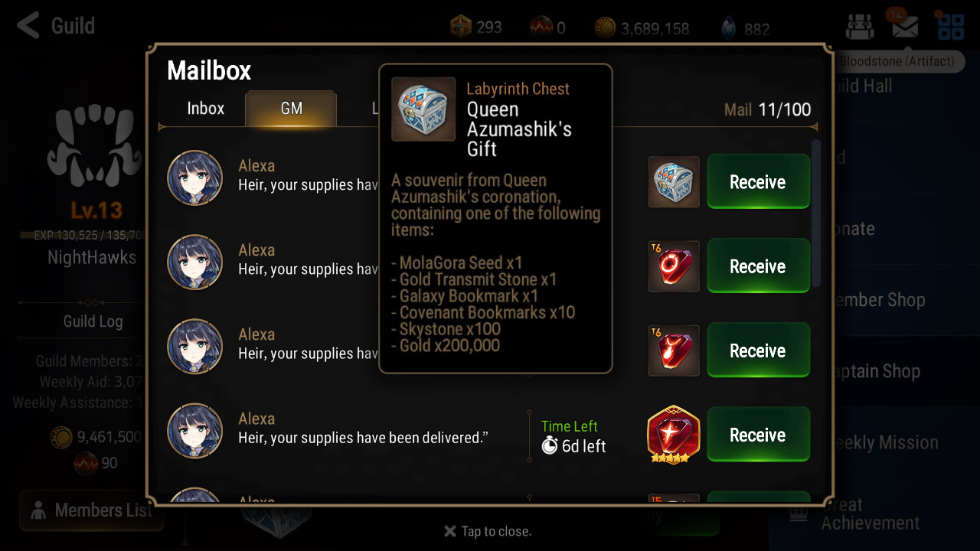This screenshot has height=551, width=980.
Task: Select the GM tab
Action: coord(291,108)
